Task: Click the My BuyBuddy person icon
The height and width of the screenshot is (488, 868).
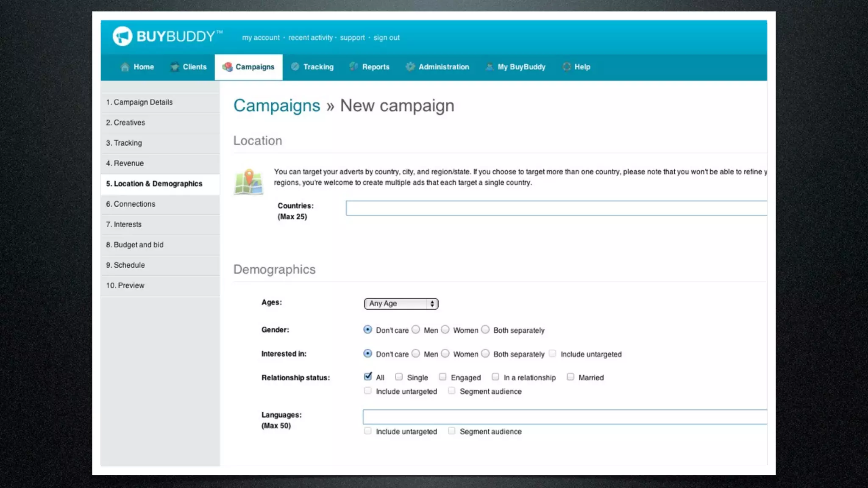Action: point(490,67)
